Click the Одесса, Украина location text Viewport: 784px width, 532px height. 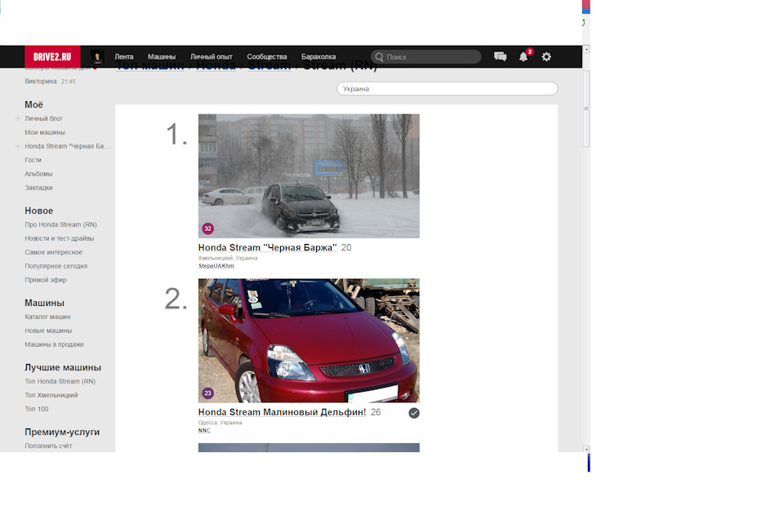coord(220,423)
